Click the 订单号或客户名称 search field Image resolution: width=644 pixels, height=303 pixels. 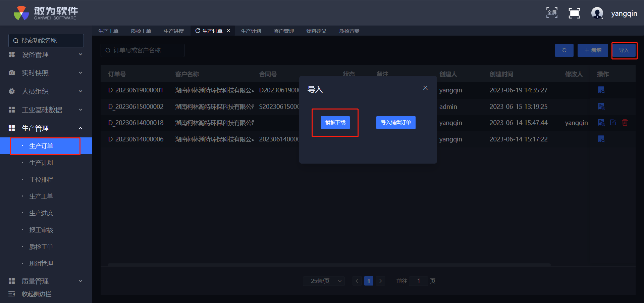pos(143,50)
